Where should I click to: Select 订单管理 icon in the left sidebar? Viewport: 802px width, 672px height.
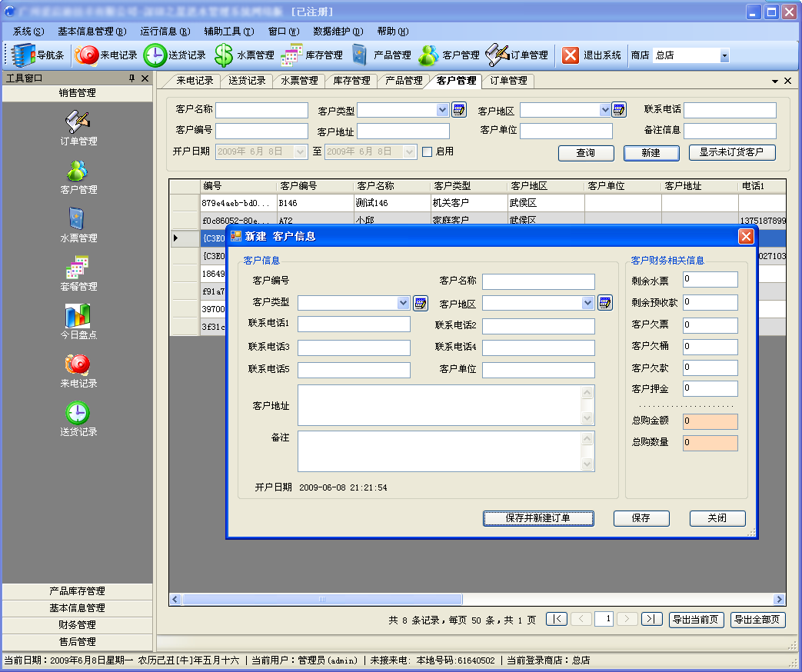[x=78, y=128]
